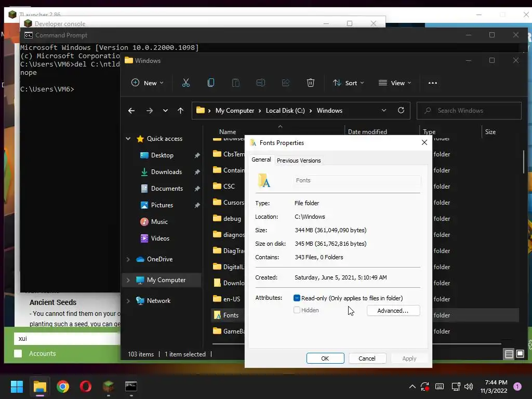Open the View dropdown menu

395,83
